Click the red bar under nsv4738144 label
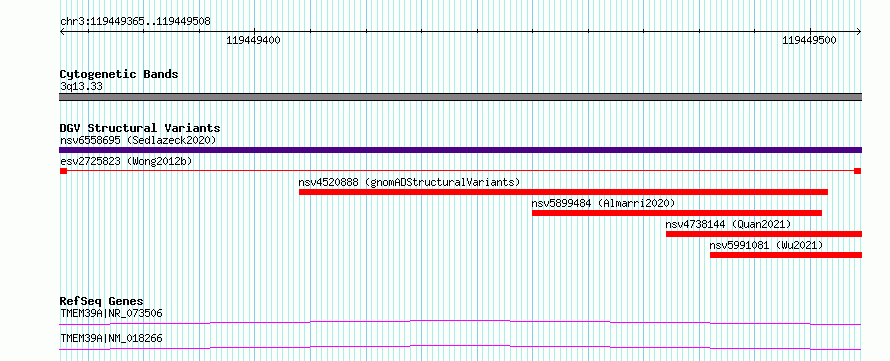 coord(764,234)
